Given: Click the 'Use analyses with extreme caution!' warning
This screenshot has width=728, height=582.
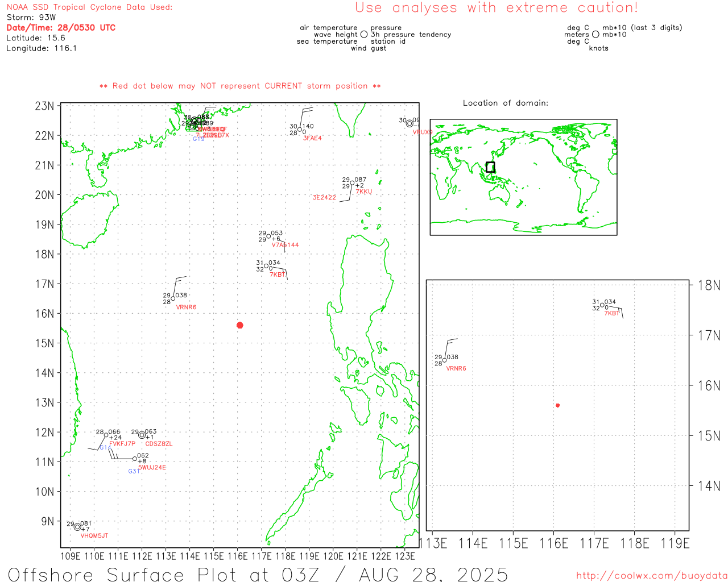Looking at the screenshot, I should tap(497, 8).
